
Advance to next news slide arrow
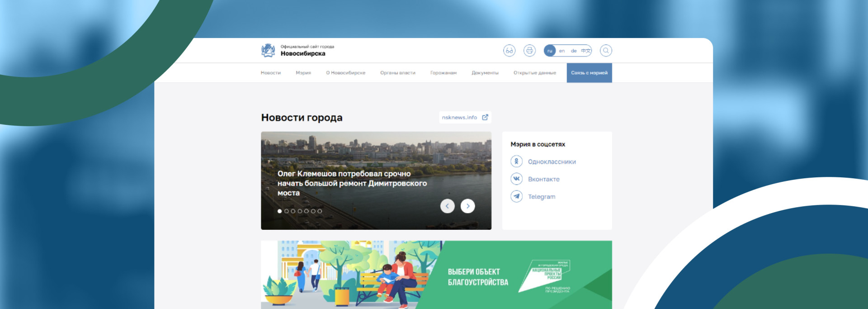point(468,206)
